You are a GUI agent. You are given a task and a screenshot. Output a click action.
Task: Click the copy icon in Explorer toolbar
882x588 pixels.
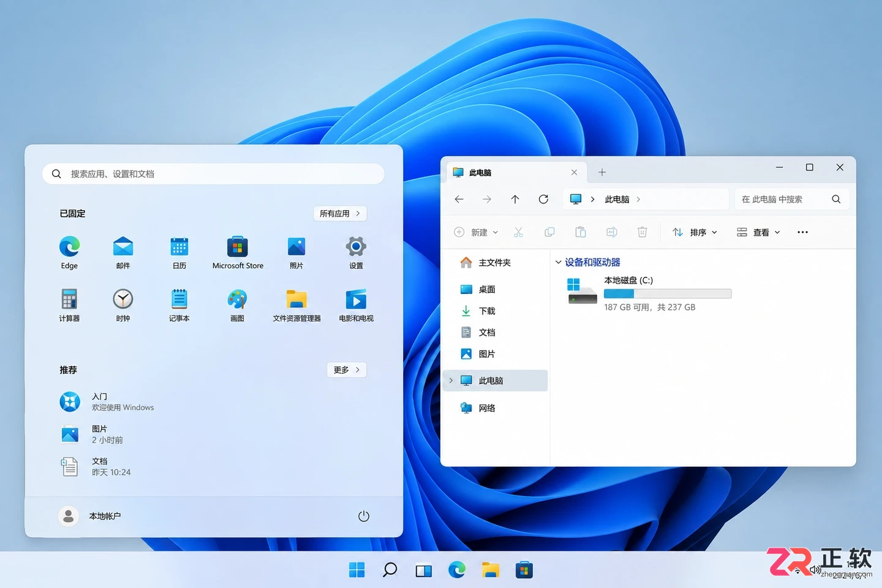(x=549, y=232)
